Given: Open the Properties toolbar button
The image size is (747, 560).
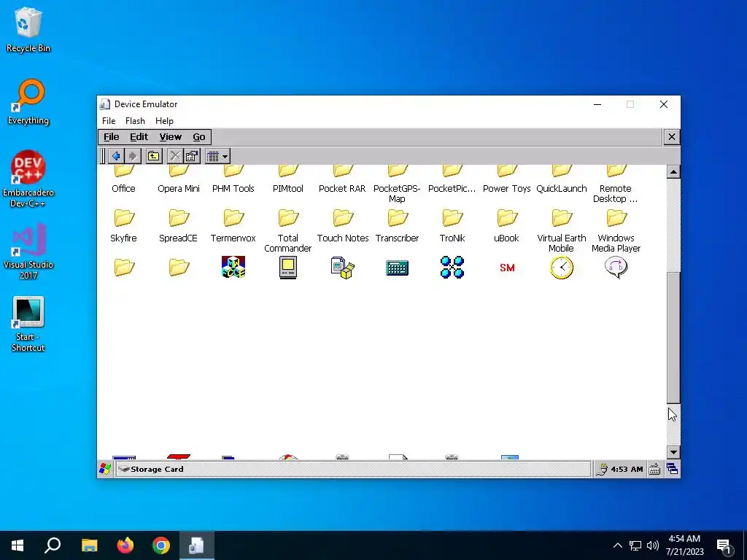Looking at the screenshot, I should click(x=192, y=156).
